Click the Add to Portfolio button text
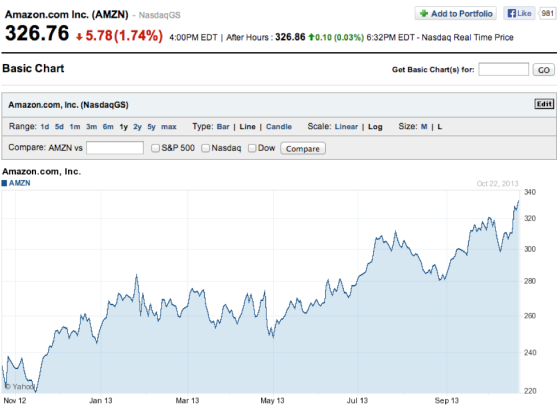557x405 pixels. [462, 14]
